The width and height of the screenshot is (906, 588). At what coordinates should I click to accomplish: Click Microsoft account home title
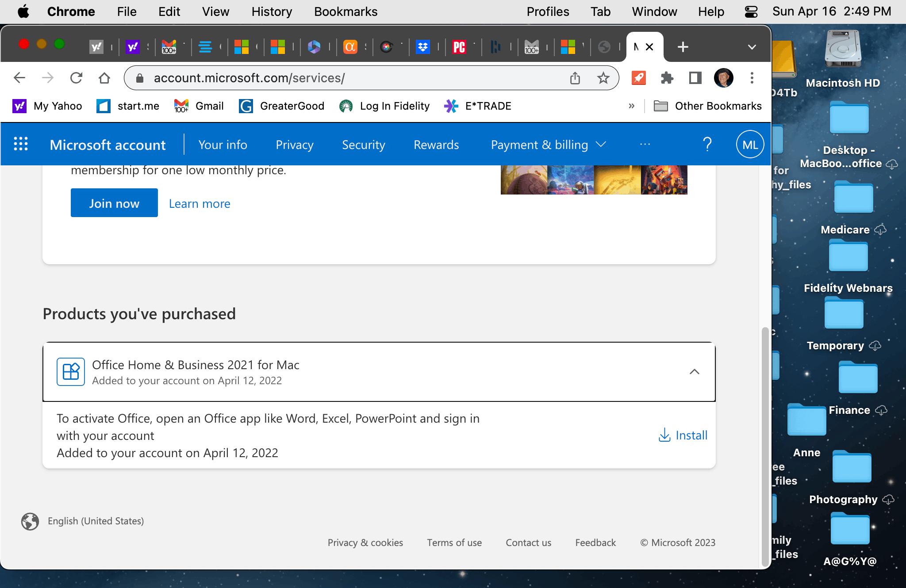(x=107, y=145)
